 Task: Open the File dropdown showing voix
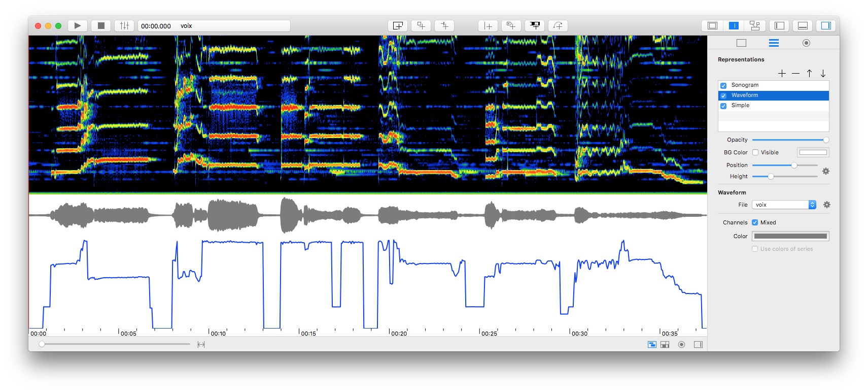tap(784, 205)
